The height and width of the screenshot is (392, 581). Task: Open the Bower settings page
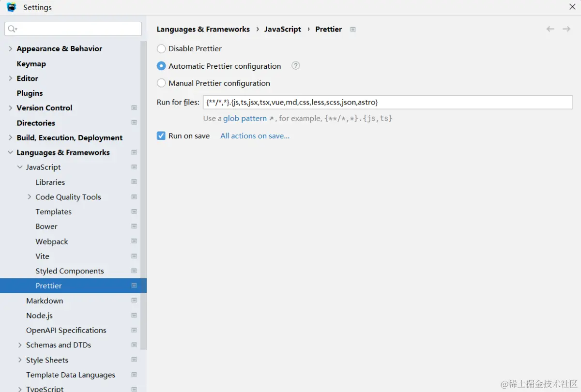tap(46, 226)
